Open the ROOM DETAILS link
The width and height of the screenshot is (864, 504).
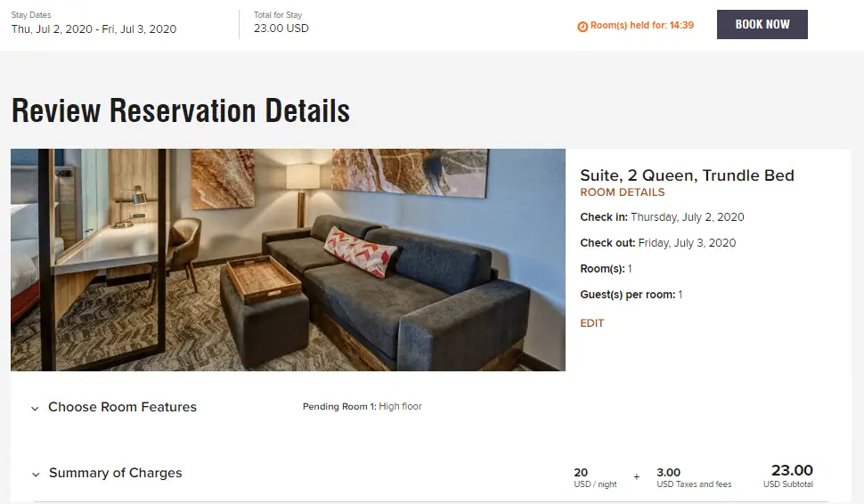click(622, 192)
